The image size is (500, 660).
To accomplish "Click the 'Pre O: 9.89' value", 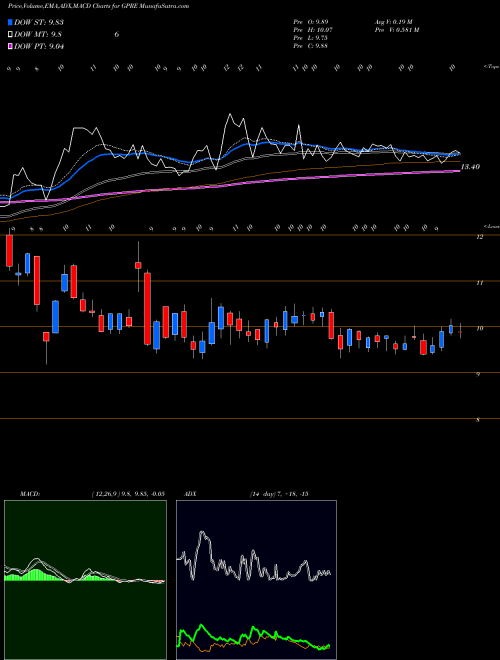I will click(311, 22).
